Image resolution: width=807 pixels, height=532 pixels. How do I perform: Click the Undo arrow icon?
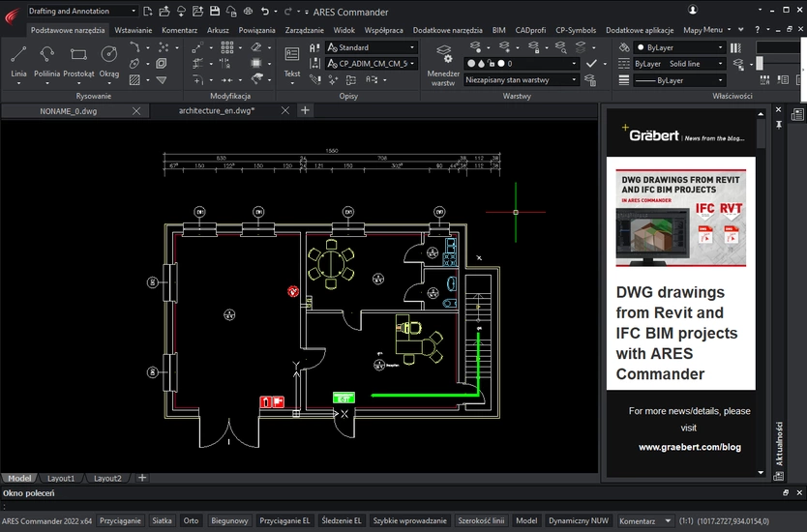(264, 12)
